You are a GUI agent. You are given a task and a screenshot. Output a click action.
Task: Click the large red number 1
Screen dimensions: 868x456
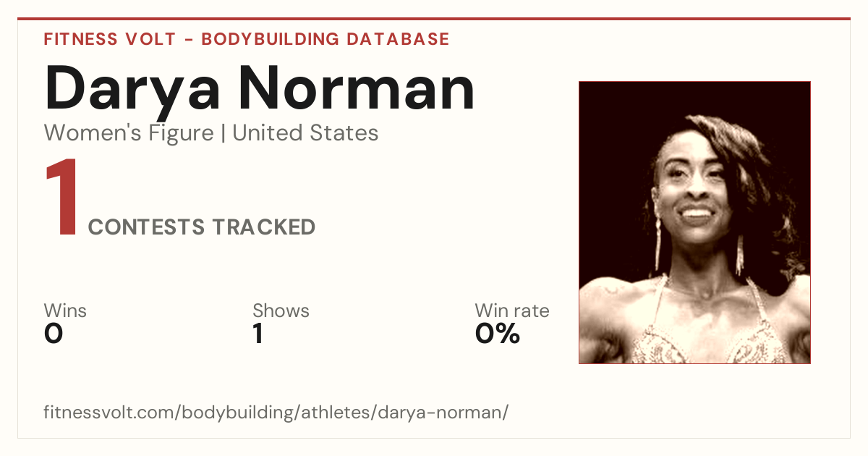point(62,198)
